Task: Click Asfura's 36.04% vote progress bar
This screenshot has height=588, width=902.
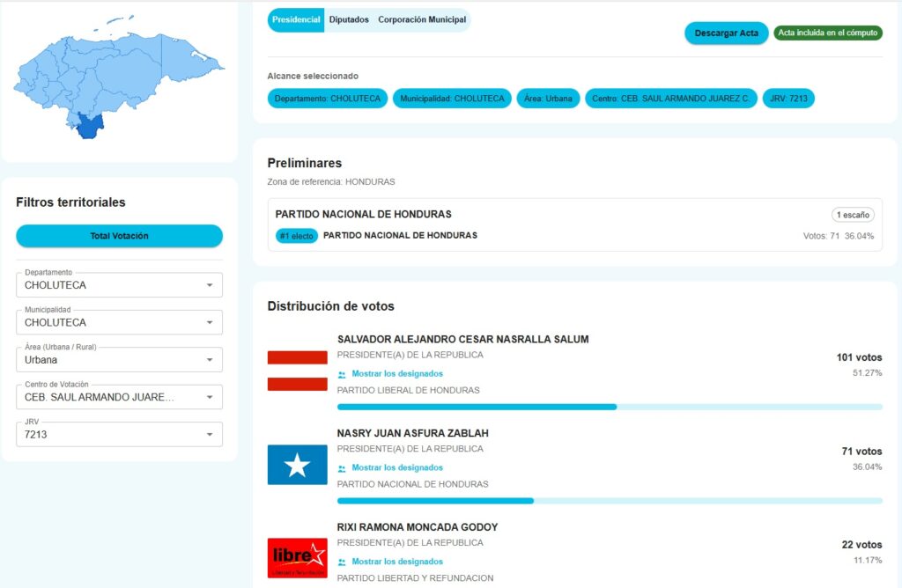Action: tap(610, 501)
